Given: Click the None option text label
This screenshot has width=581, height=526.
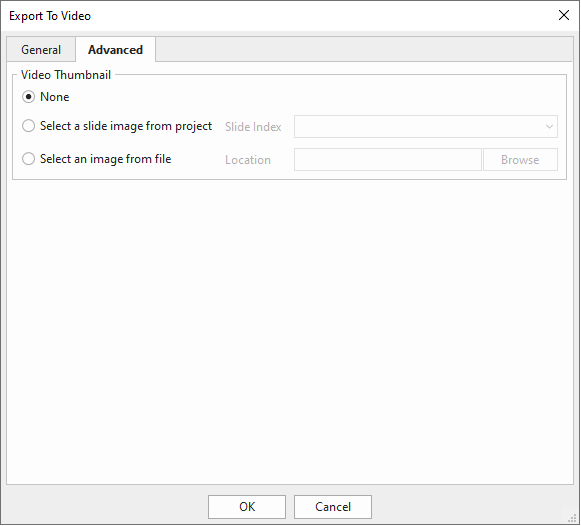Looking at the screenshot, I should coord(55,97).
